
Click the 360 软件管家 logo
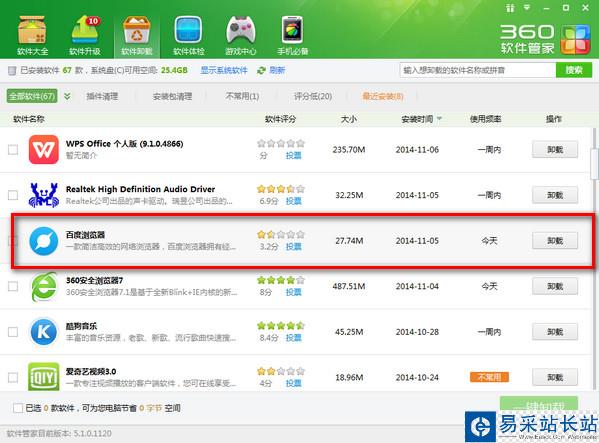[x=545, y=39]
